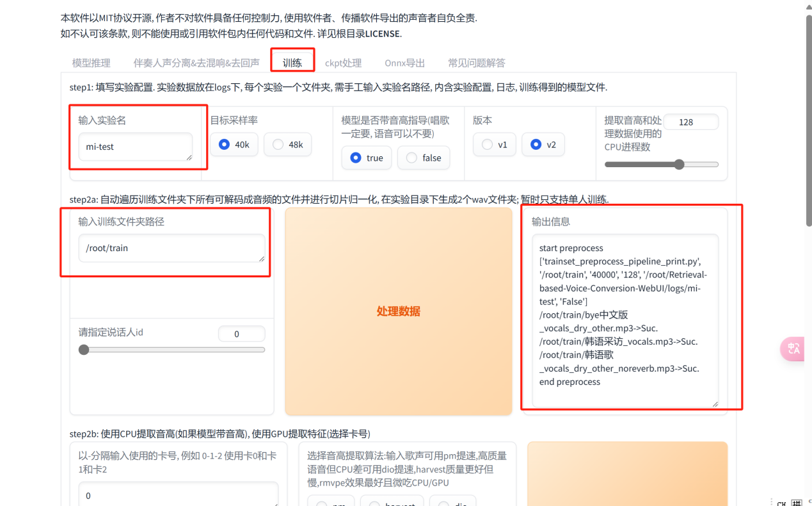Choose version v1
The height and width of the screenshot is (506, 812).
click(x=494, y=145)
